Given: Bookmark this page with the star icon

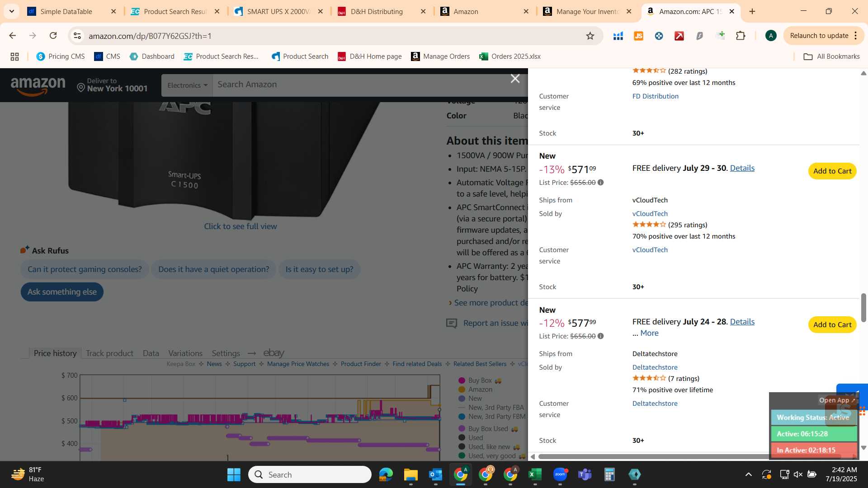Looking at the screenshot, I should pos(590,36).
